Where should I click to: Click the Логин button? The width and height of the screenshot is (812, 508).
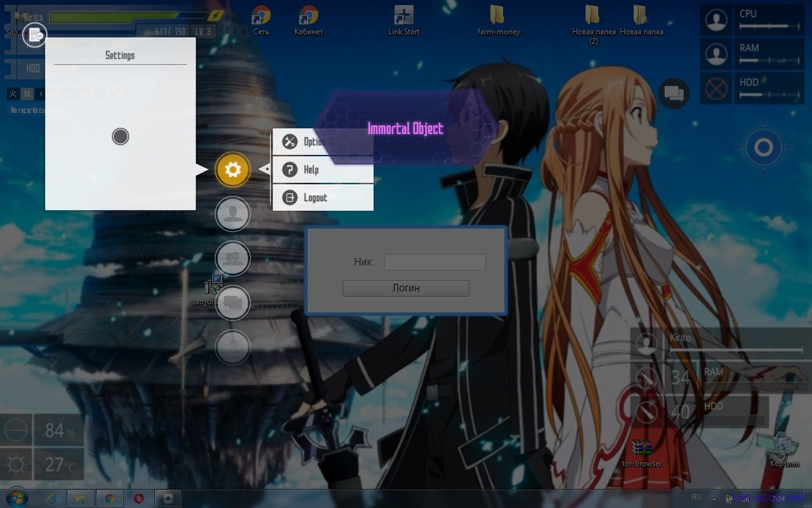[x=406, y=288]
